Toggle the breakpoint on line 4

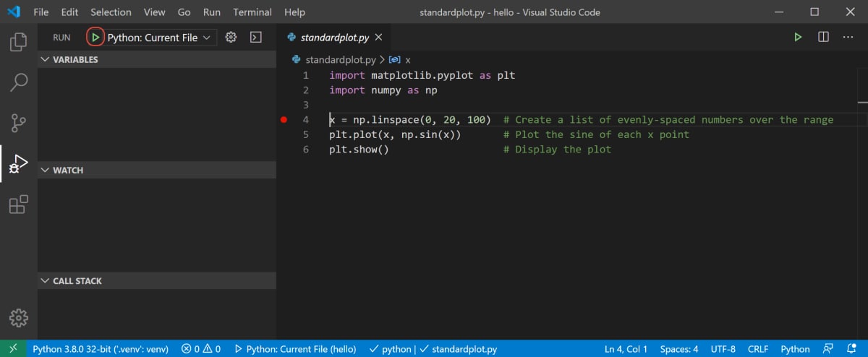284,120
